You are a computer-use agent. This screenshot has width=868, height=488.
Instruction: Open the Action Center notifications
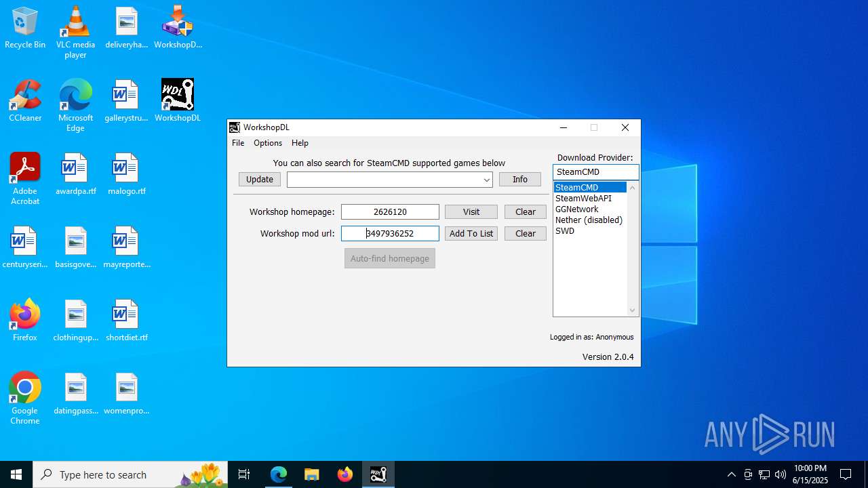(x=846, y=474)
